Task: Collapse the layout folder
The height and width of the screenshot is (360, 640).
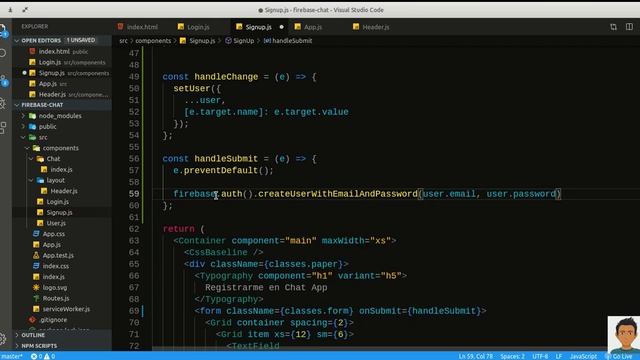Action: click(56, 180)
